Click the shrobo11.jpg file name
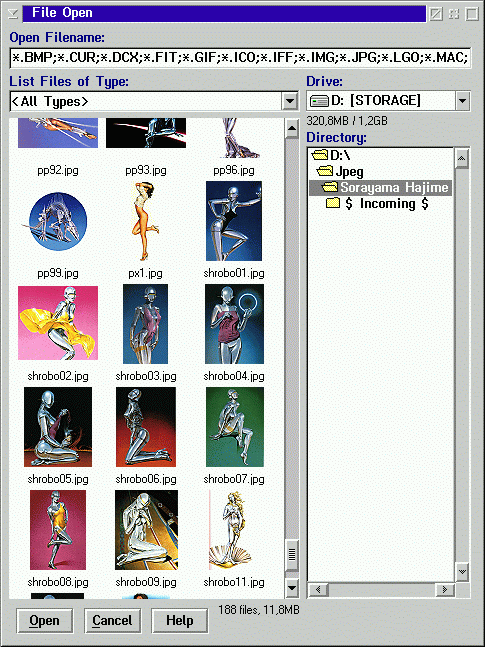 (x=234, y=583)
